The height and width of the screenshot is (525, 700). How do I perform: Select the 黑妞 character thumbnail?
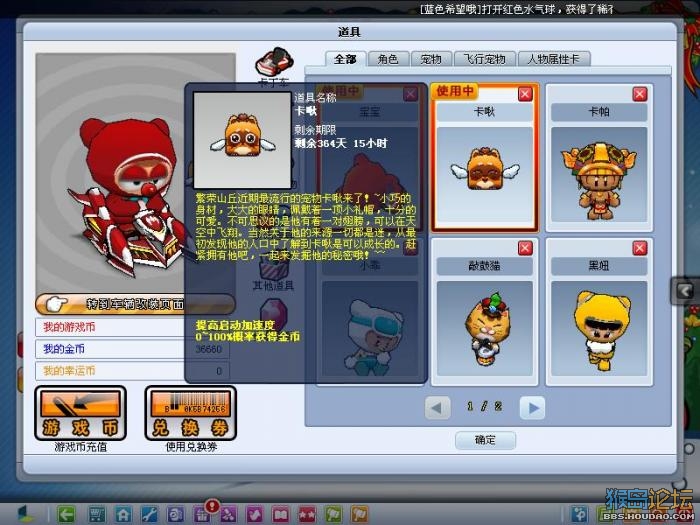(x=599, y=329)
